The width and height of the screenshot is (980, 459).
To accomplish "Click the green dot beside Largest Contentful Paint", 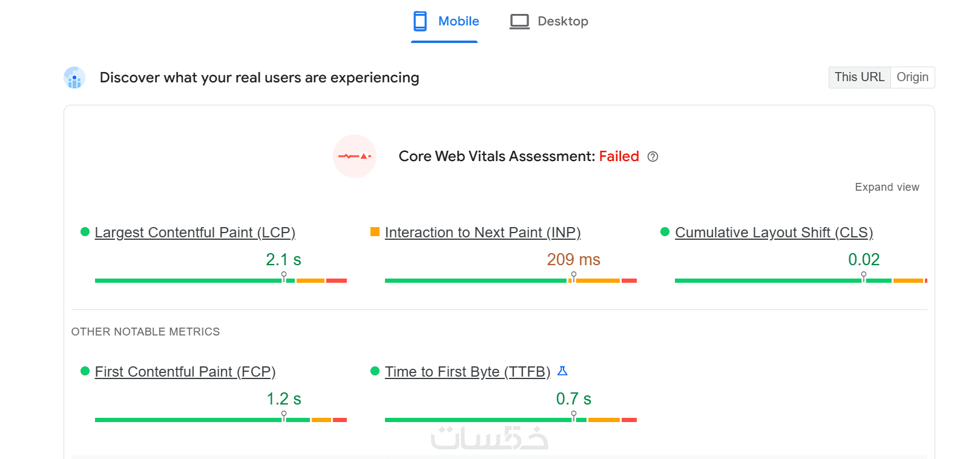I will 85,232.
